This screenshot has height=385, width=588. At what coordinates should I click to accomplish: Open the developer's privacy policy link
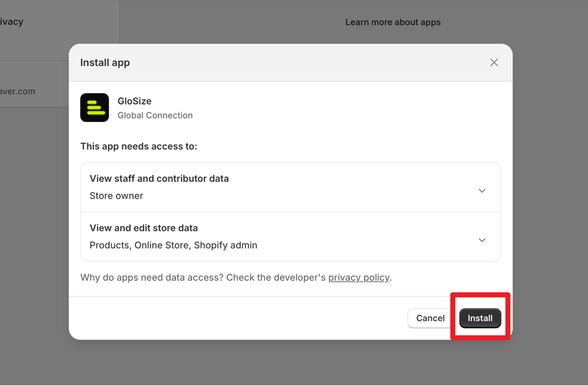pyautogui.click(x=359, y=278)
